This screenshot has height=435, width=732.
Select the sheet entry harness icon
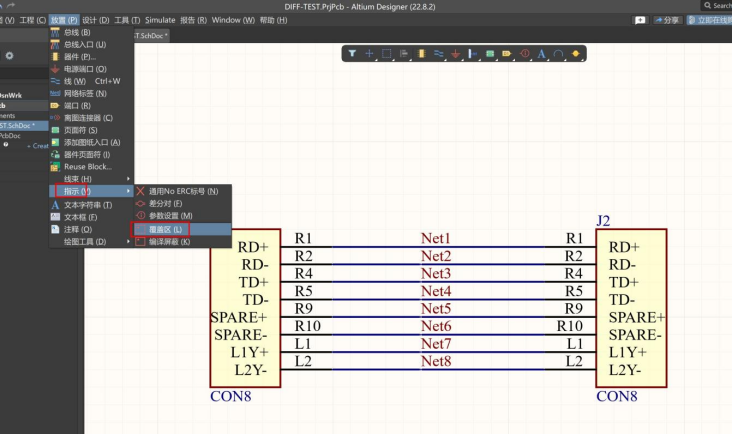tap(472, 54)
